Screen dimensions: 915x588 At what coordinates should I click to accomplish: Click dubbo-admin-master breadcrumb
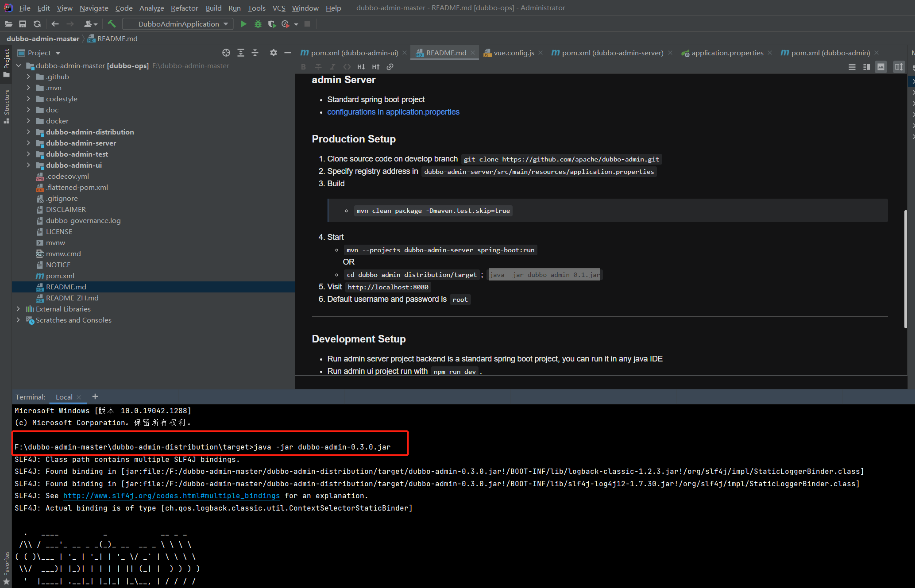pyautogui.click(x=43, y=38)
